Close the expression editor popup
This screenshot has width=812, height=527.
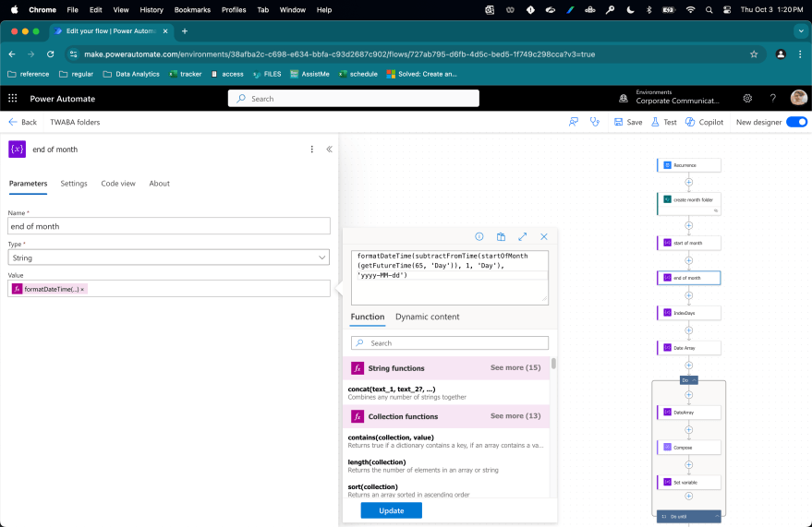tap(544, 237)
